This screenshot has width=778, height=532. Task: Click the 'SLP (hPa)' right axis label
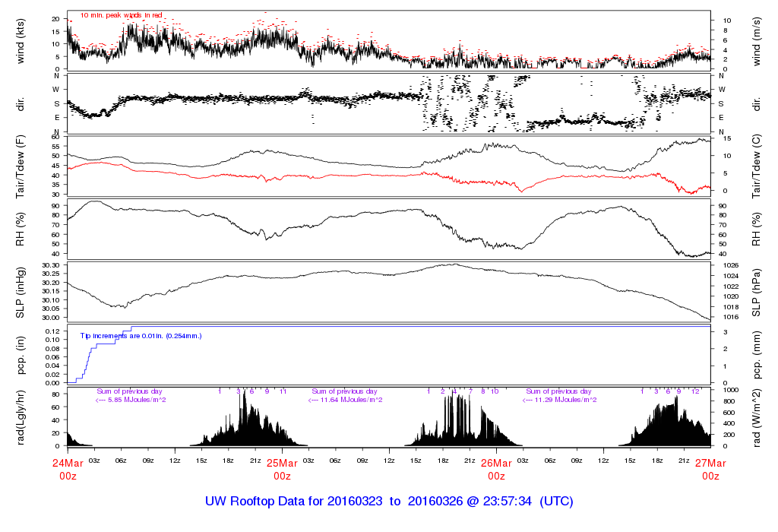coord(757,291)
